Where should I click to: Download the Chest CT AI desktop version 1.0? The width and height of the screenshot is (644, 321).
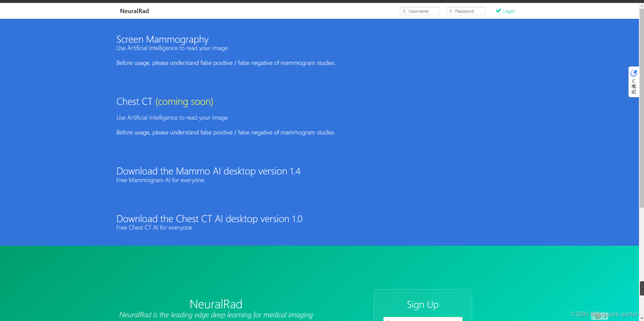[x=209, y=219]
